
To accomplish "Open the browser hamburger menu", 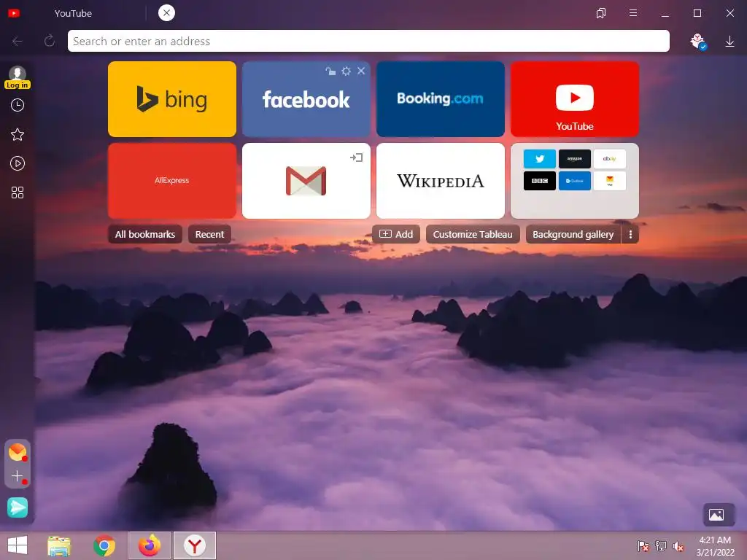I will tap(633, 13).
